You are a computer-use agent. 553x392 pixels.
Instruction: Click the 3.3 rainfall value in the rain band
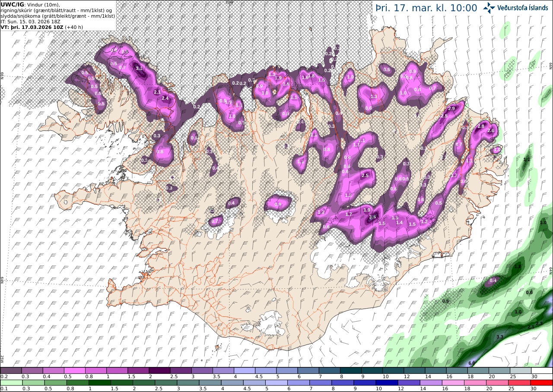coord(500,337)
